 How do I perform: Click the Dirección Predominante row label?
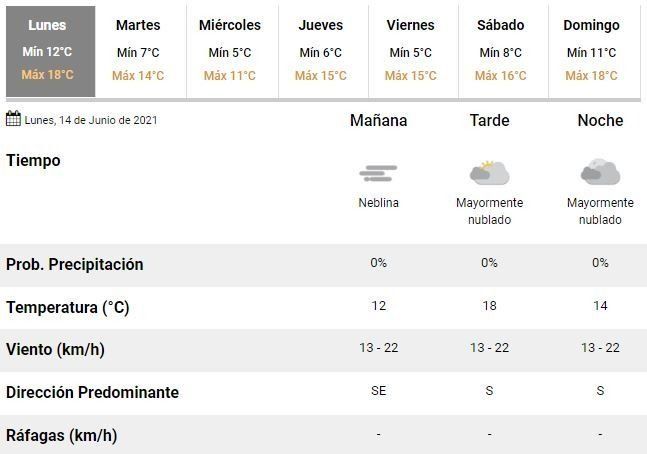92,392
